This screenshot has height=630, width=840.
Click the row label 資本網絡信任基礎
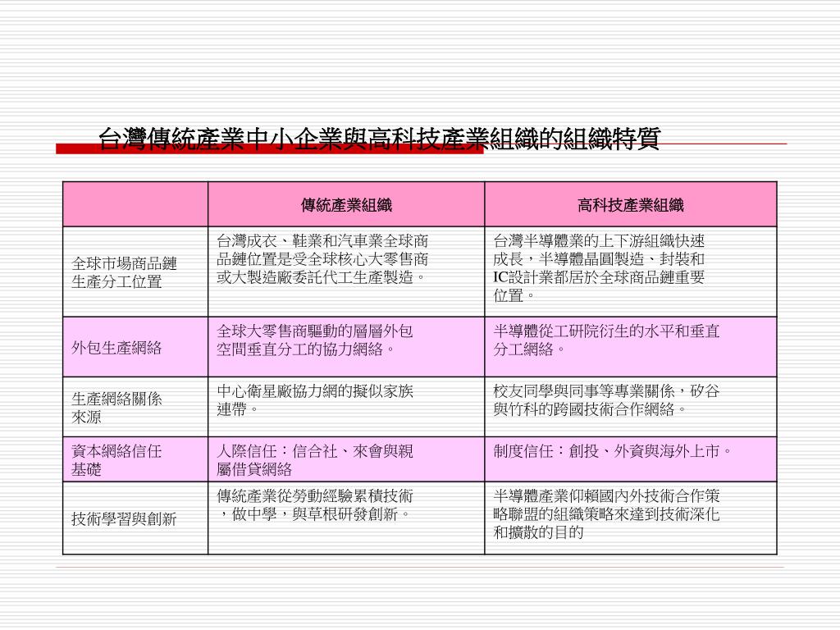[x=135, y=459]
